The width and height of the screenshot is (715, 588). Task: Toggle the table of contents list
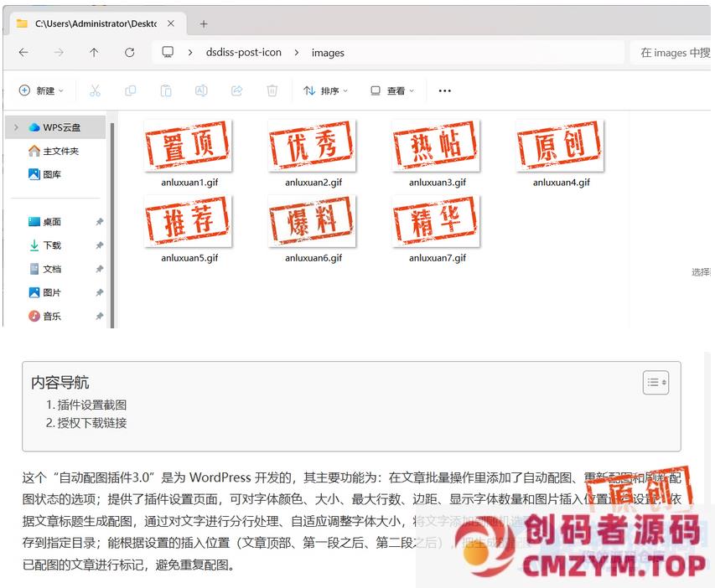(655, 382)
